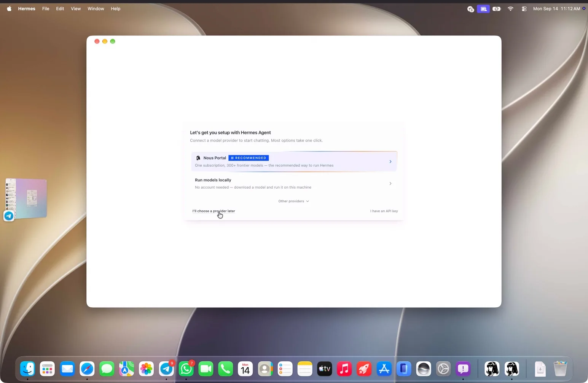Open Messages from the Dock
The width and height of the screenshot is (588, 383).
(107, 369)
